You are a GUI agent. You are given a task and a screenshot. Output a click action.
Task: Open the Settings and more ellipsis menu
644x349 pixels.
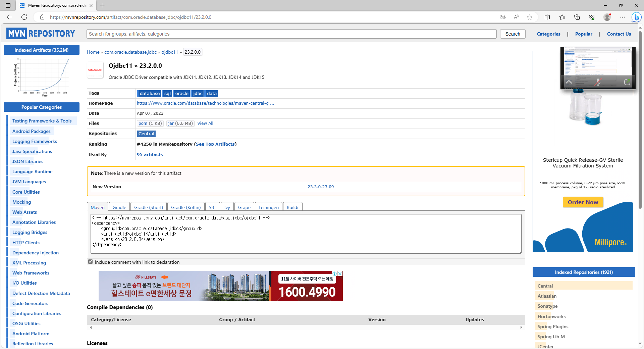[x=623, y=17]
